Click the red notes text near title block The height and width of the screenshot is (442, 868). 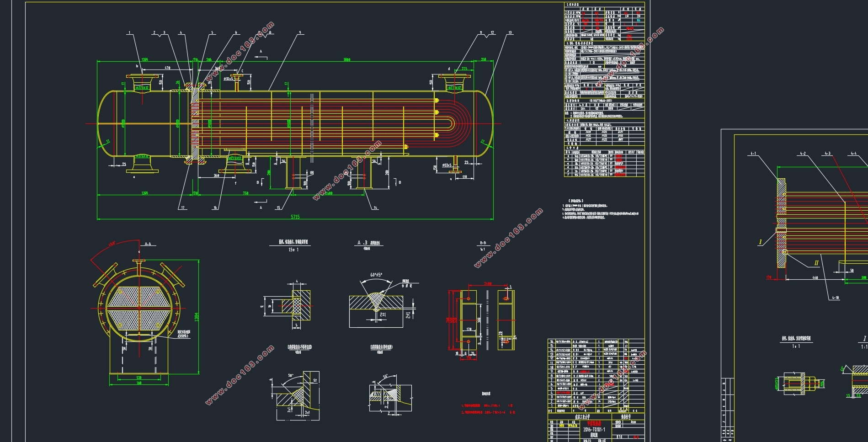488,409
